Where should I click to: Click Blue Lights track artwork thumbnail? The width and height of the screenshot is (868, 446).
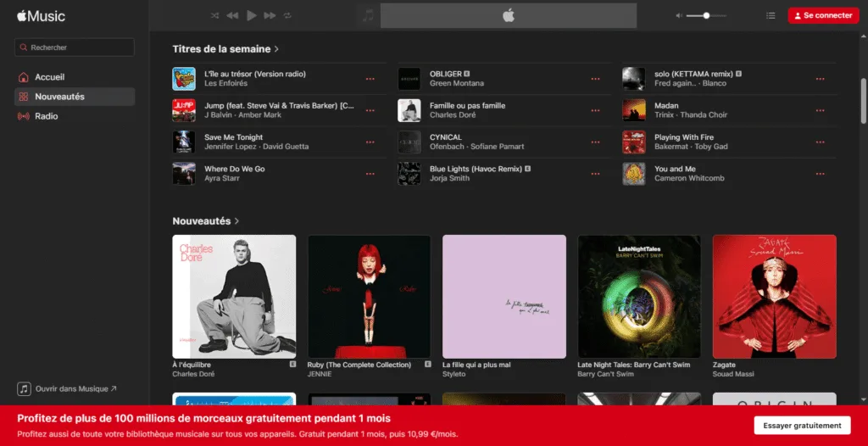(409, 174)
